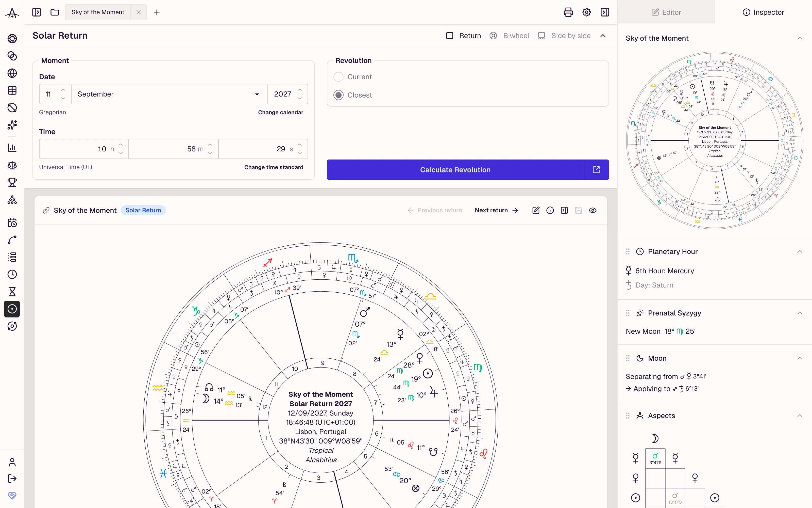Image resolution: width=812 pixels, height=508 pixels.
Task: Select the Closest revolution radio button
Action: 338,95
